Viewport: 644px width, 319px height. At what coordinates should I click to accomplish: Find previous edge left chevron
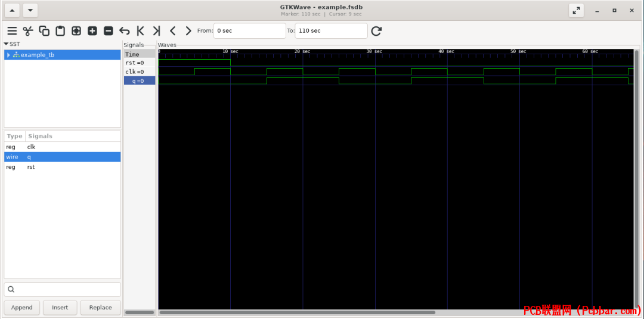172,31
